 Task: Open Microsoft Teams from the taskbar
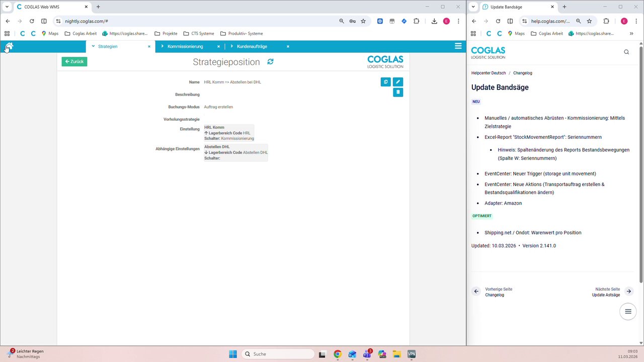[367, 354]
